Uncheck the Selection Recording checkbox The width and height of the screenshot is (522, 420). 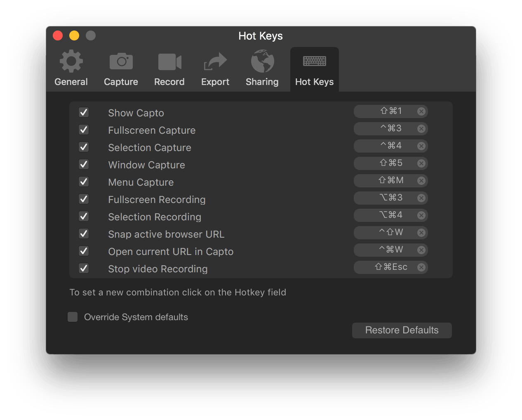(x=84, y=216)
